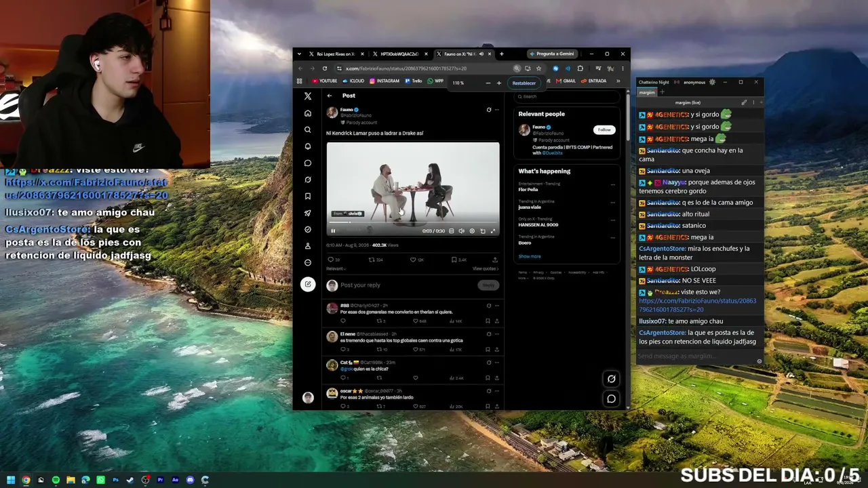Open a new browser tab
The width and height of the screenshot is (868, 488).
click(502, 54)
